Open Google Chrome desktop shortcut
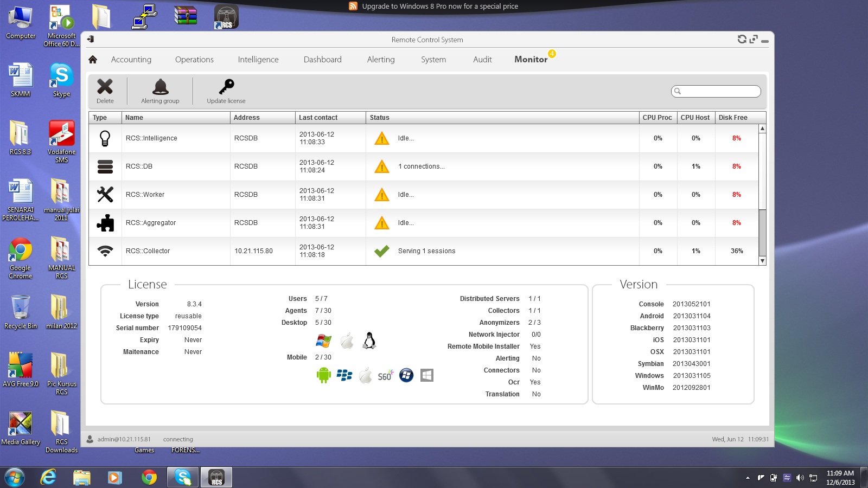Screen dimensions: 868x488 21,258
